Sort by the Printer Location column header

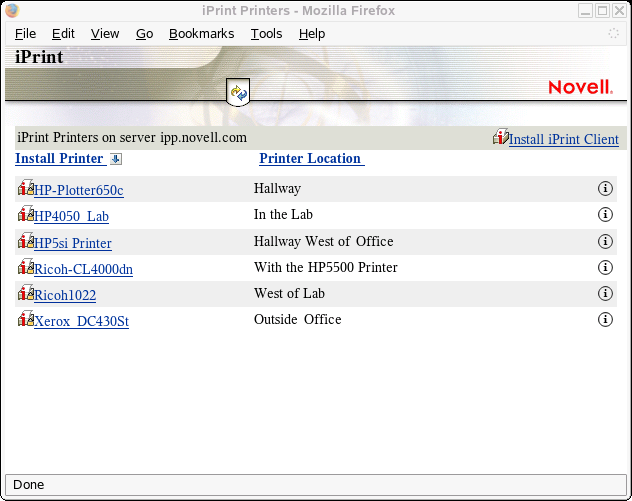pyautogui.click(x=310, y=158)
